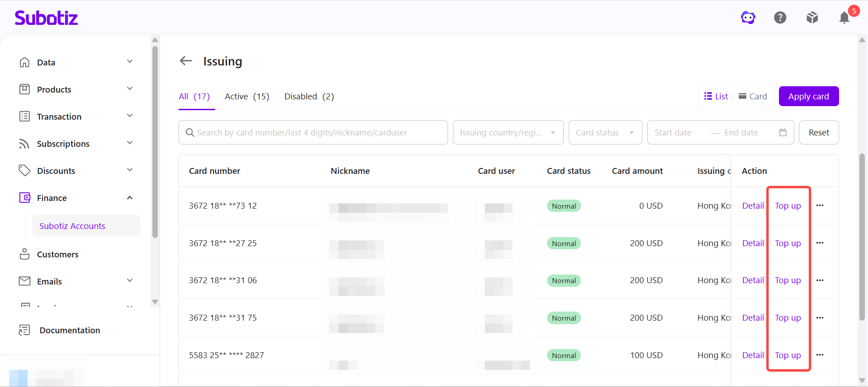
Task: Expand the Subscriptions menu chevron
Action: coord(130,143)
